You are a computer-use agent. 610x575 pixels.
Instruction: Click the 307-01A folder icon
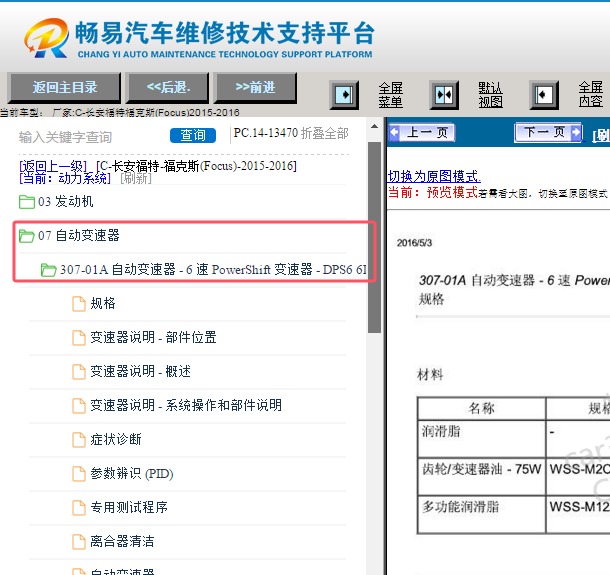point(49,270)
